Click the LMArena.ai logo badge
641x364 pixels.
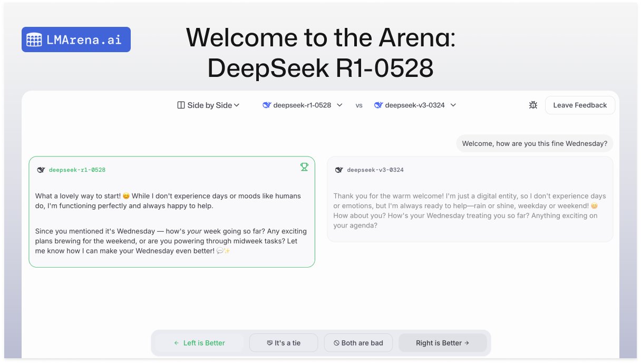[76, 40]
